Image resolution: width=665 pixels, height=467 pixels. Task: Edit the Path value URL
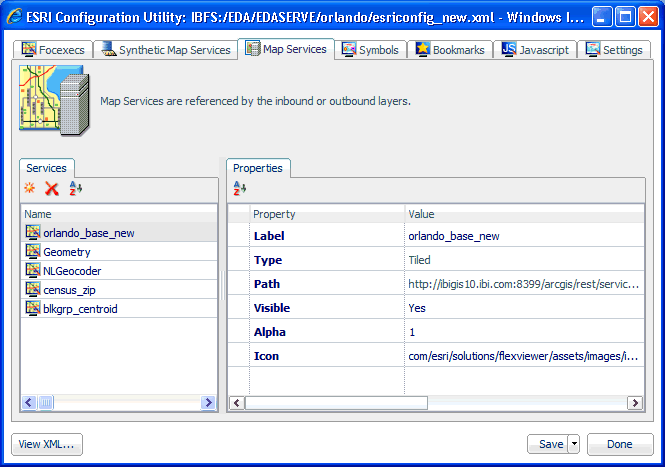524,284
